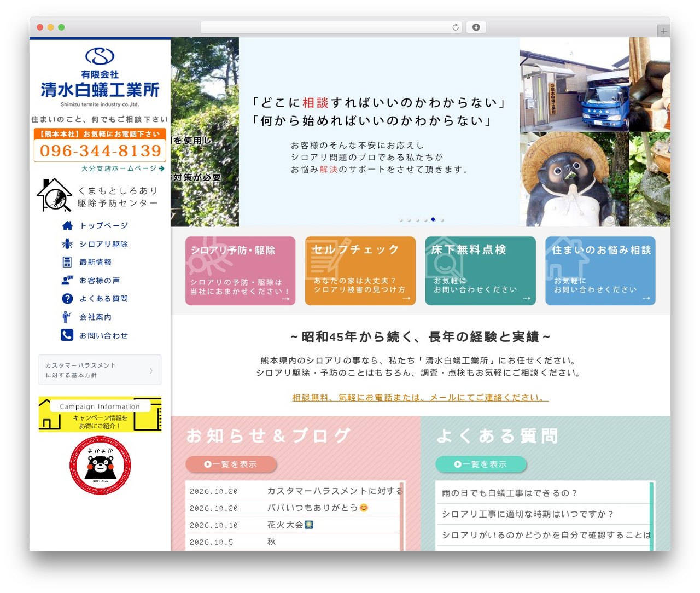
Task: Open the teal 床下無料点検 card
Action: pos(481,271)
